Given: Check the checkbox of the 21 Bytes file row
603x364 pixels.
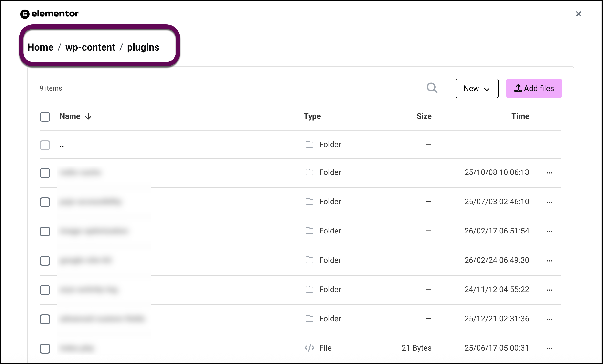Looking at the screenshot, I should coord(45,349).
